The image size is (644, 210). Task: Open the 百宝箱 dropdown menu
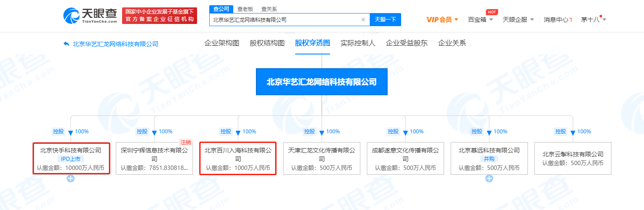(480, 20)
